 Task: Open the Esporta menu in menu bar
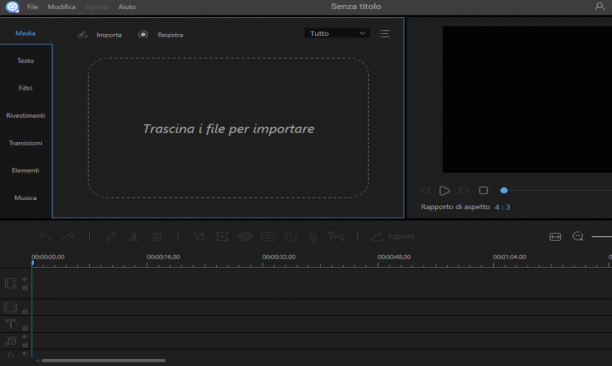pyautogui.click(x=97, y=7)
